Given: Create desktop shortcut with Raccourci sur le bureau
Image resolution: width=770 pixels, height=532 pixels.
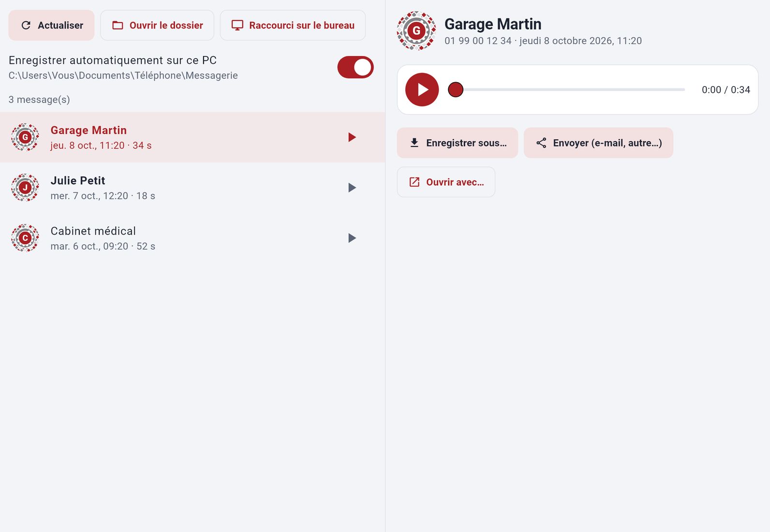Looking at the screenshot, I should coord(293,25).
